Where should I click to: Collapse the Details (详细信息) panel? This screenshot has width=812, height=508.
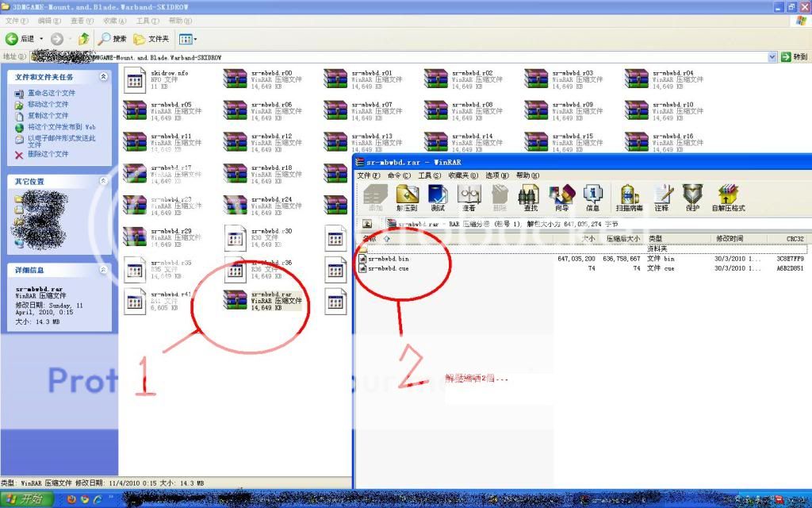(x=103, y=270)
